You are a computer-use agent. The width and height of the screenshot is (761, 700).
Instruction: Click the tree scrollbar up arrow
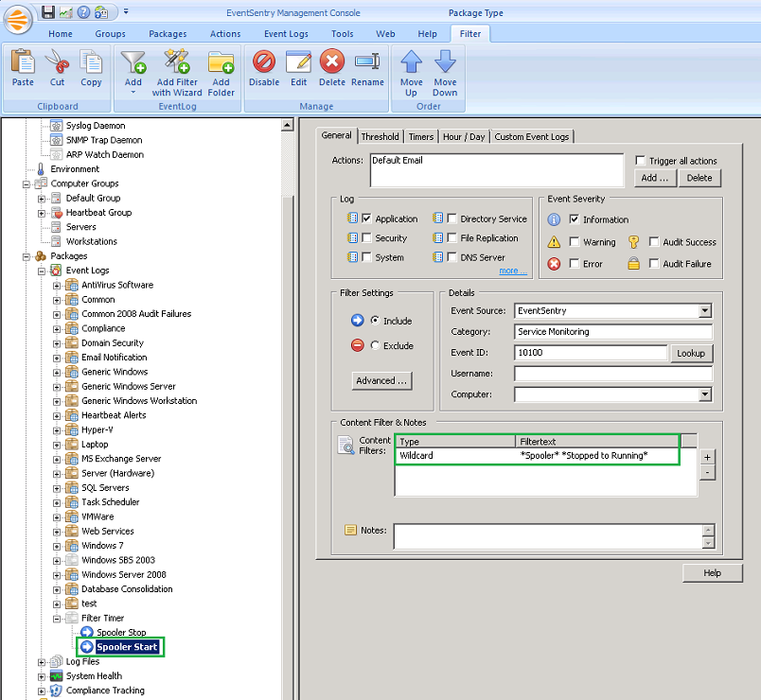(x=288, y=125)
